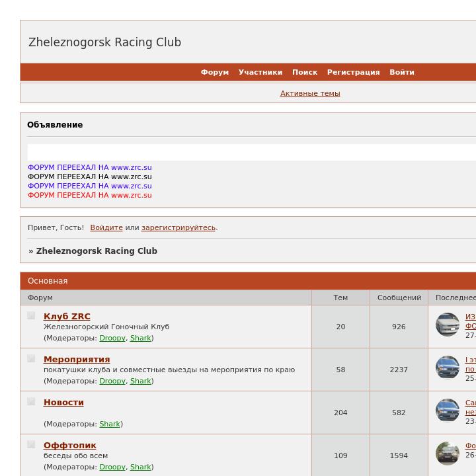The image size is (476, 476).
Task: Click the Привет, Гость! greeting text
Action: (56, 227)
